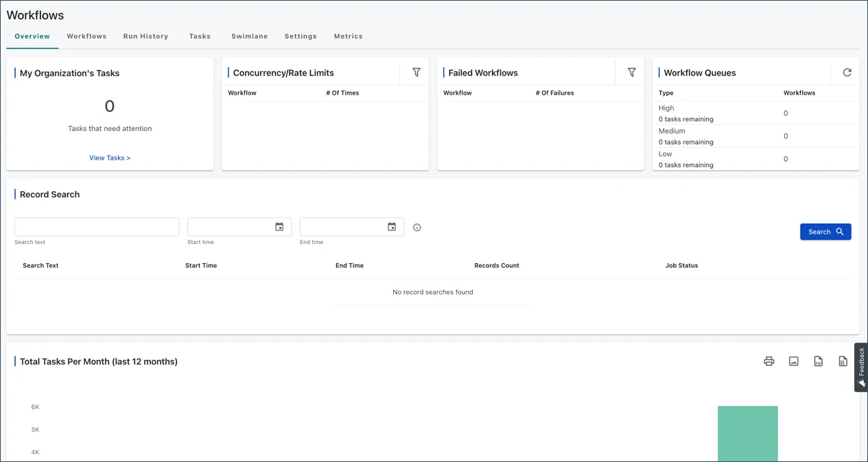The height and width of the screenshot is (462, 868).
Task: Click the High queue row label
Action: (666, 108)
